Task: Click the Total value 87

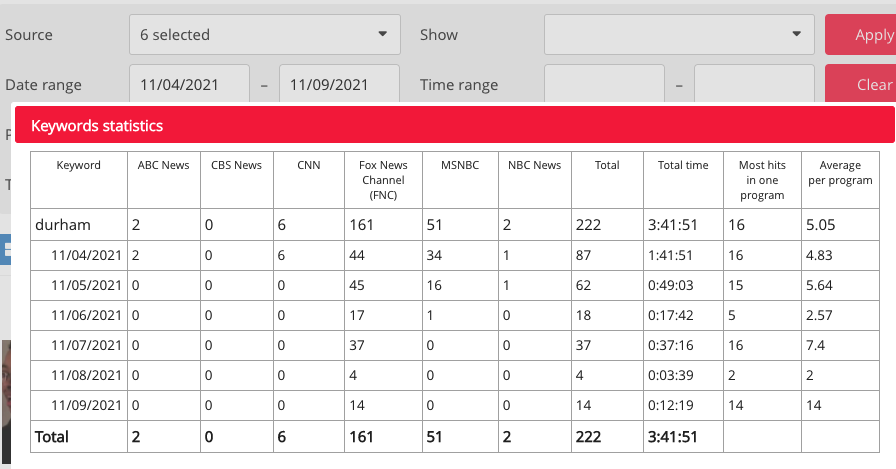Action: pyautogui.click(x=583, y=255)
